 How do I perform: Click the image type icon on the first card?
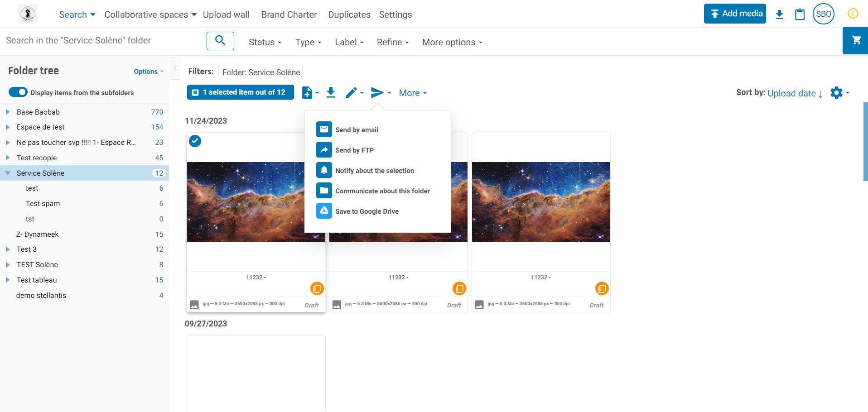tap(194, 305)
